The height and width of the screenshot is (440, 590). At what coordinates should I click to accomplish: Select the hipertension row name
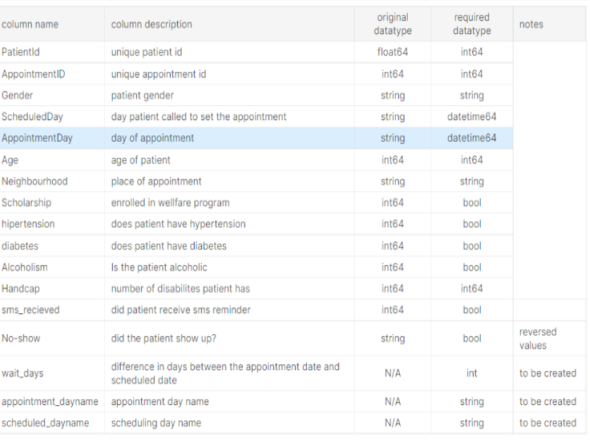pos(28,224)
